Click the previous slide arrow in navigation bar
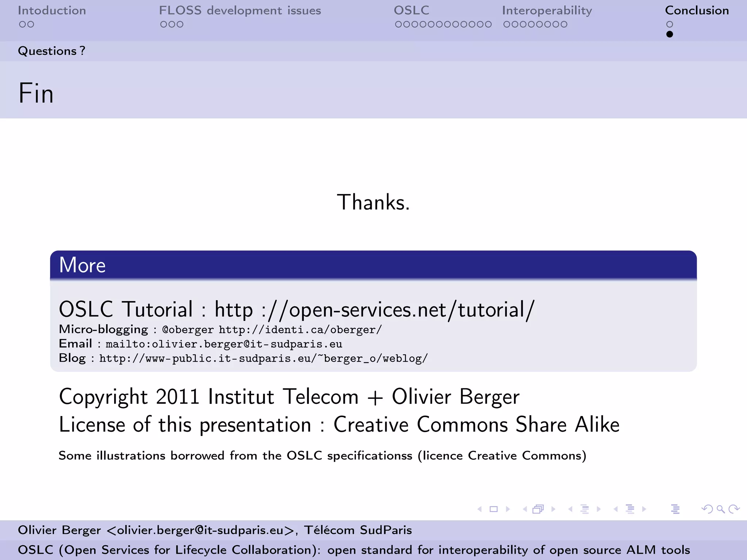Viewport: 747px width, 560px height. pos(480,509)
